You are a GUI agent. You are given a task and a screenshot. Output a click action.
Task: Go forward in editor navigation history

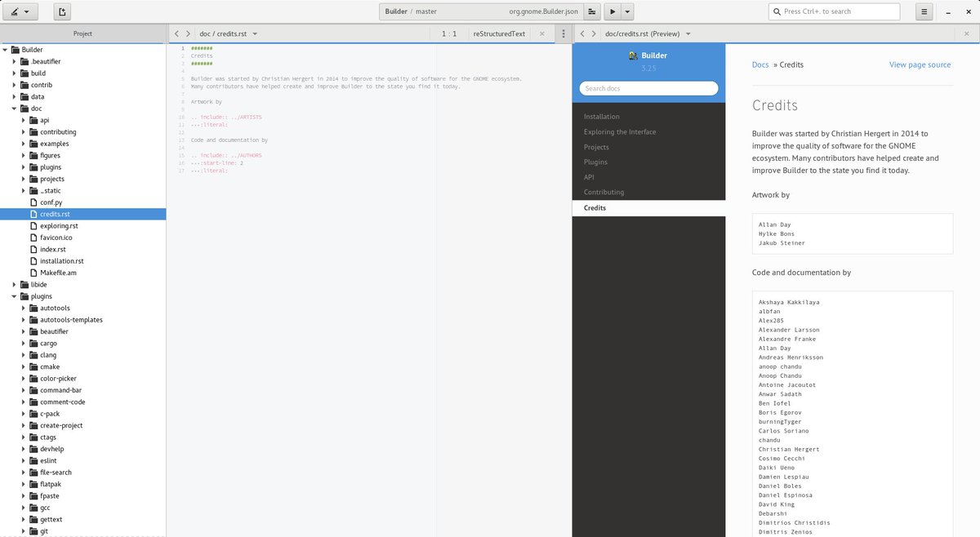tap(189, 33)
